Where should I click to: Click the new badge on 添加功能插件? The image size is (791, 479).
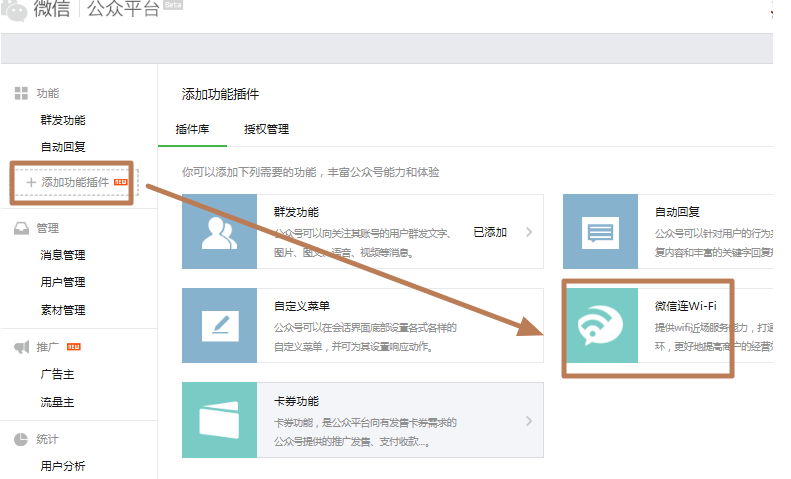coord(121,182)
